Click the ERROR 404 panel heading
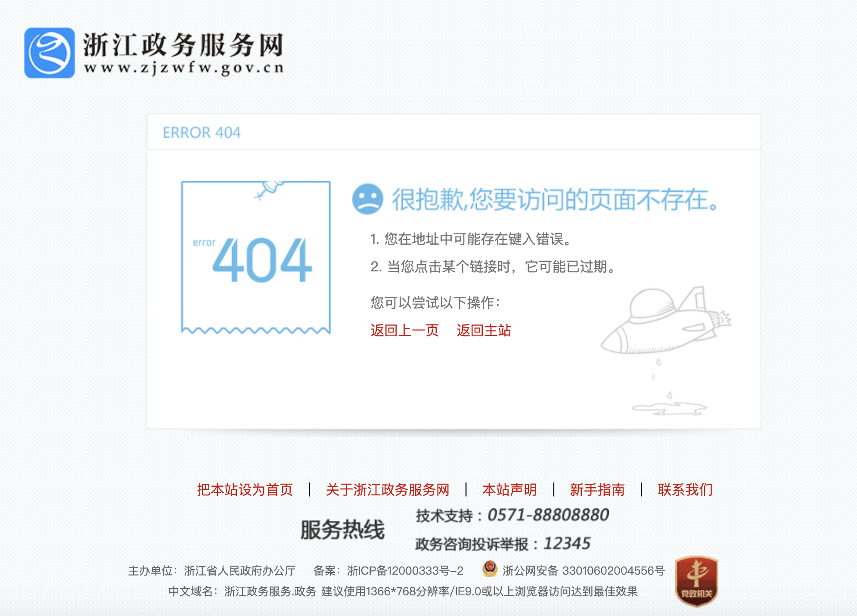The height and width of the screenshot is (616, 857). click(202, 132)
